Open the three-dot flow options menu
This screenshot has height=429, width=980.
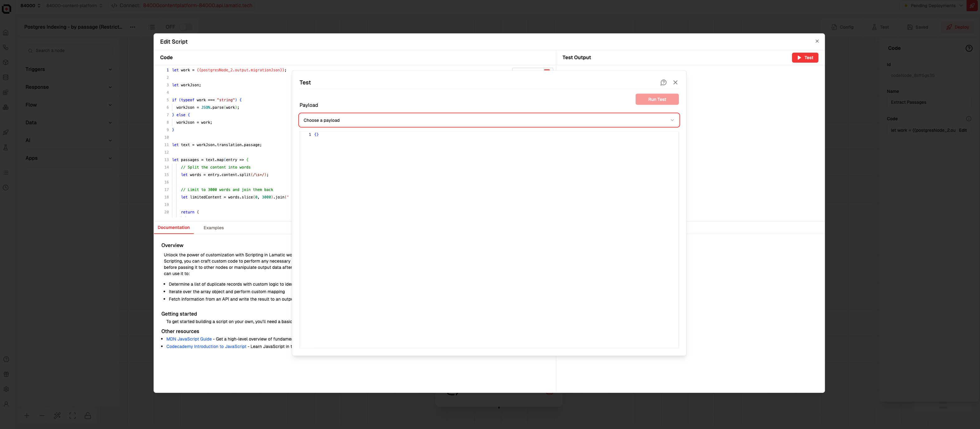[132, 27]
